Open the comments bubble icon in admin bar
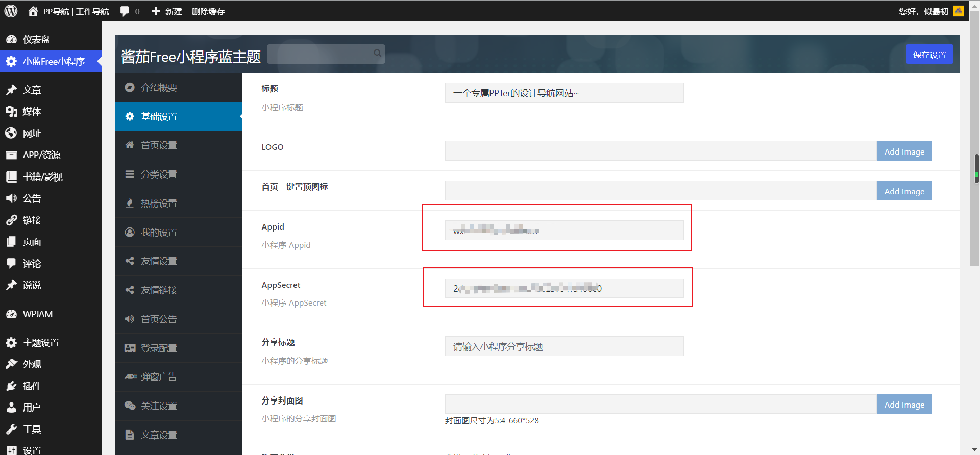 (x=125, y=11)
